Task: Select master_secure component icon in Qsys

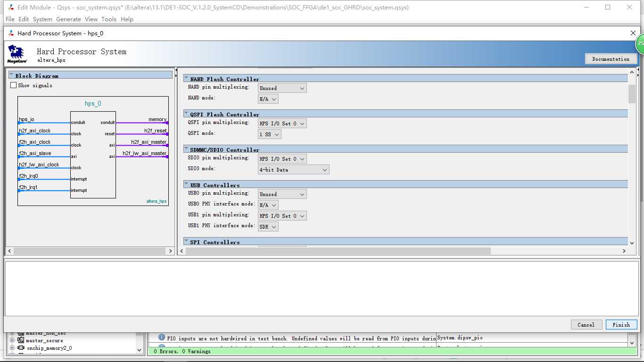Action: [x=21, y=340]
